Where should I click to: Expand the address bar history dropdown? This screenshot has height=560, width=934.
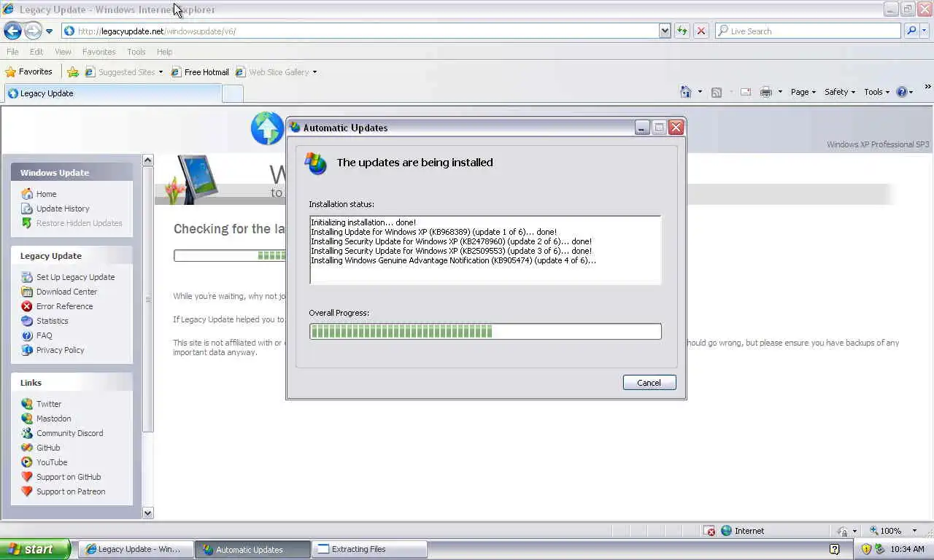pyautogui.click(x=665, y=31)
